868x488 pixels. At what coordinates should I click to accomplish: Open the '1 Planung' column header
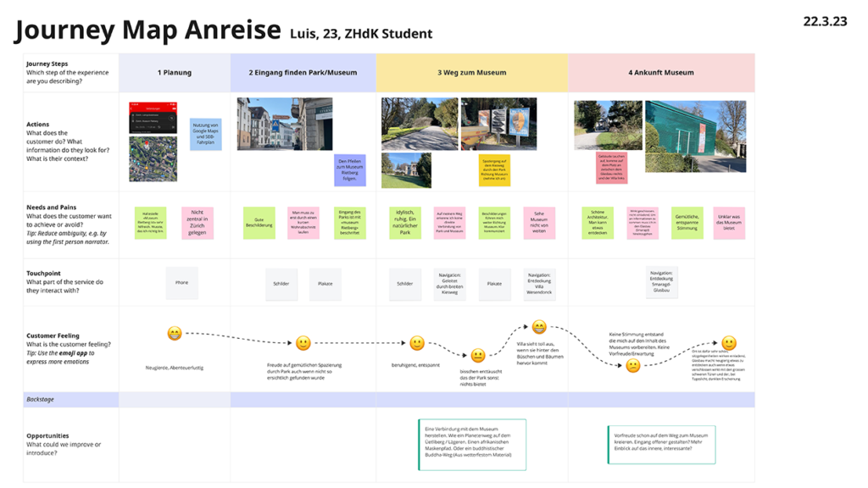click(175, 73)
